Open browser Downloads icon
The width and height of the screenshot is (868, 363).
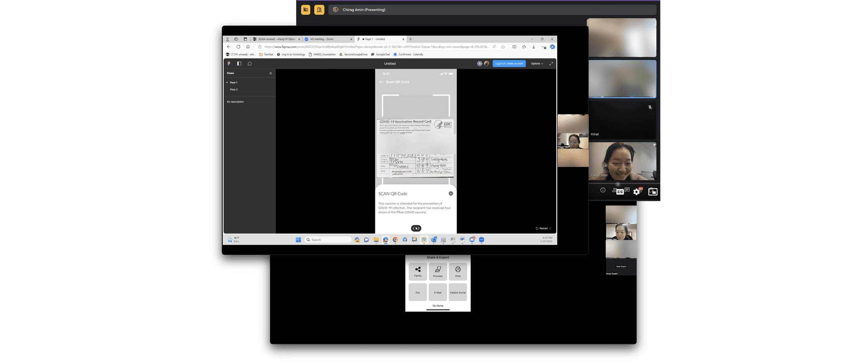point(533,47)
